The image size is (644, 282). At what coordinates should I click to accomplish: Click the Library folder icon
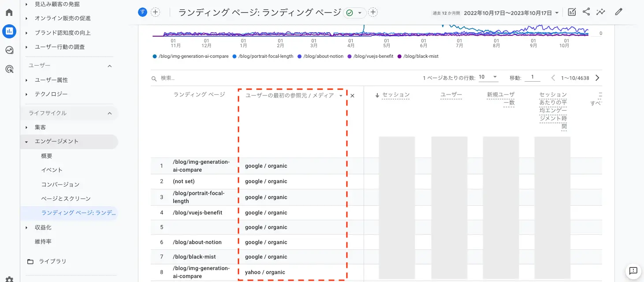[30, 262]
